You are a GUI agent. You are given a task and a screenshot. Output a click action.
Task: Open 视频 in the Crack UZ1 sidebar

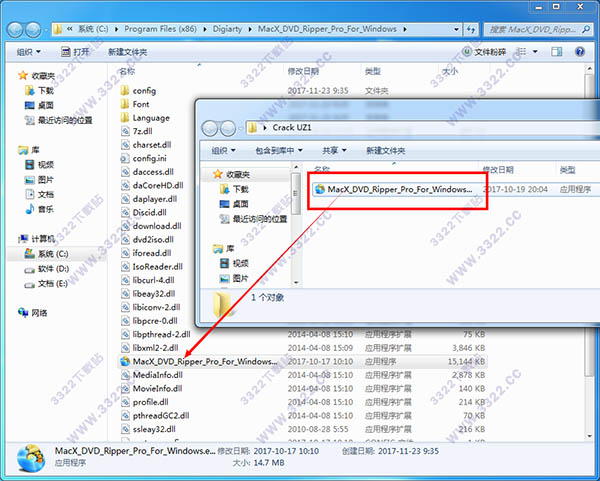pos(234,263)
